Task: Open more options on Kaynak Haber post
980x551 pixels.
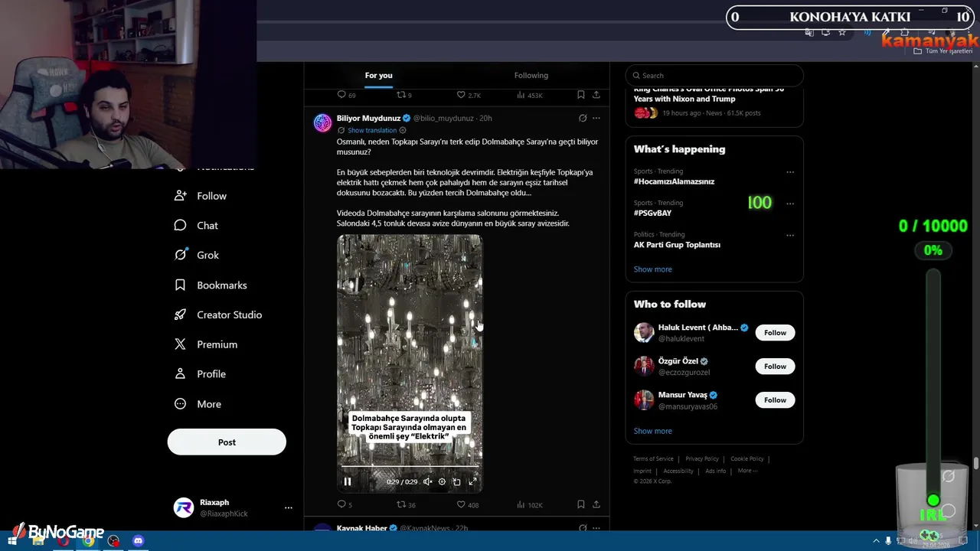Action: pos(596,528)
